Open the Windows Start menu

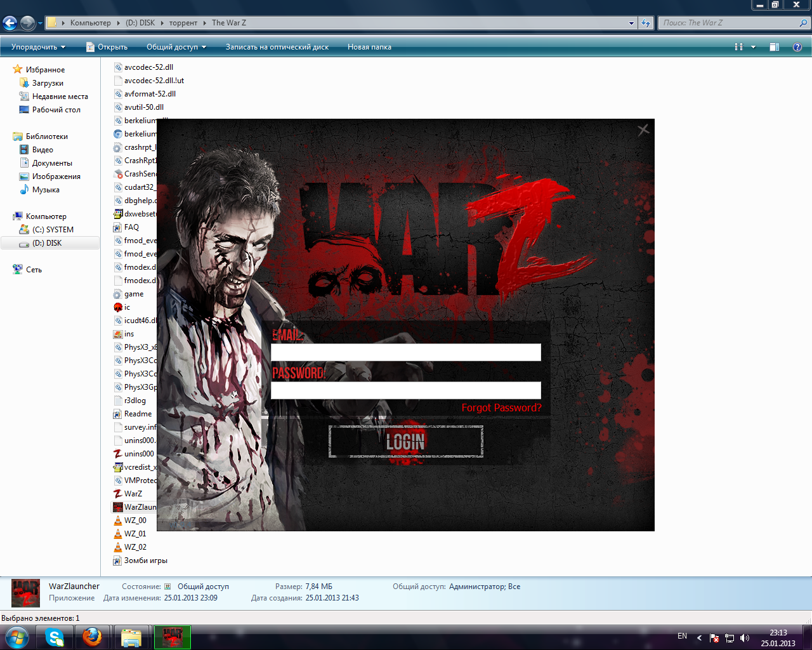[16, 637]
